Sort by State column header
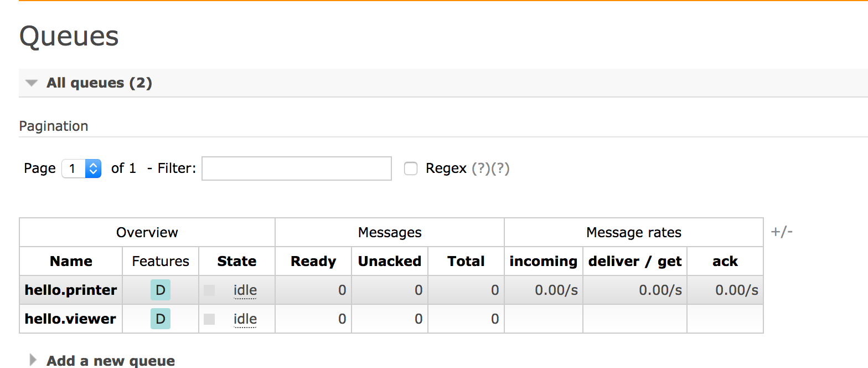The image size is (868, 368). pyautogui.click(x=237, y=262)
